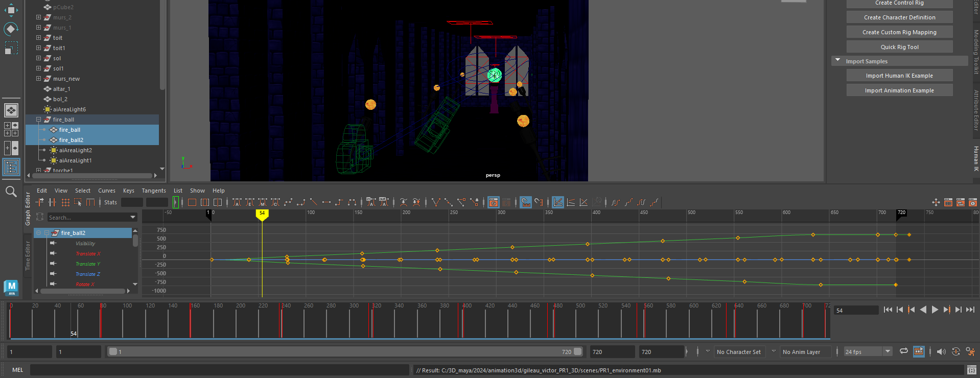
Task: Open Graph Editor Show menu
Action: pos(197,191)
